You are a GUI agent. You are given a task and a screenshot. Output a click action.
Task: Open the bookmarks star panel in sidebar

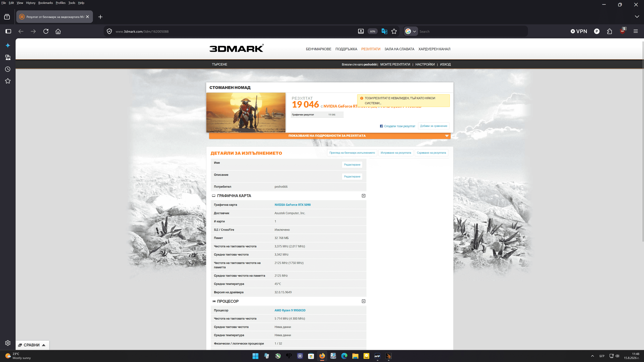click(8, 81)
